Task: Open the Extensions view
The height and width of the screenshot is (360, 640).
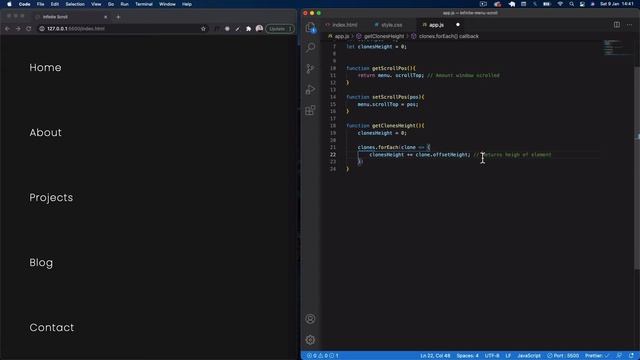Action: click(x=310, y=110)
